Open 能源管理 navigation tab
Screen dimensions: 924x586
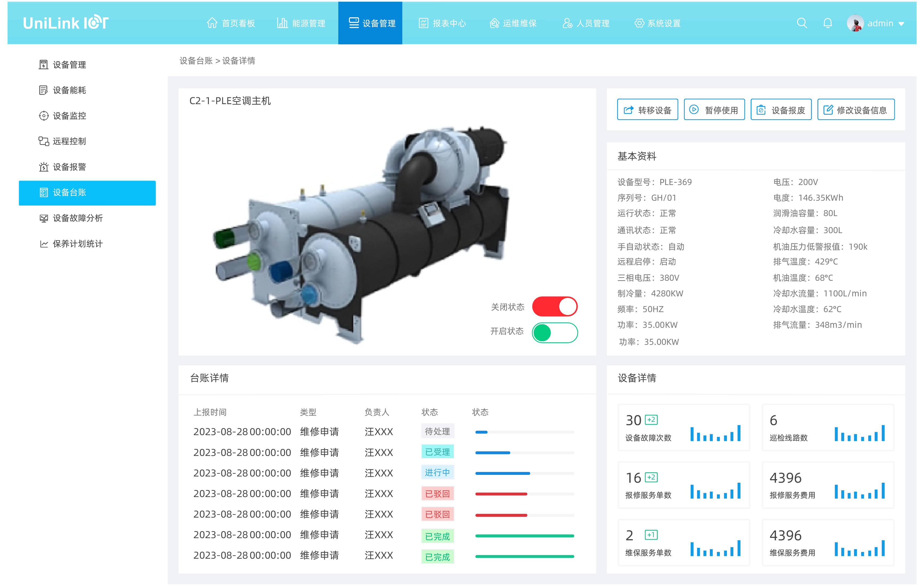[x=301, y=23]
